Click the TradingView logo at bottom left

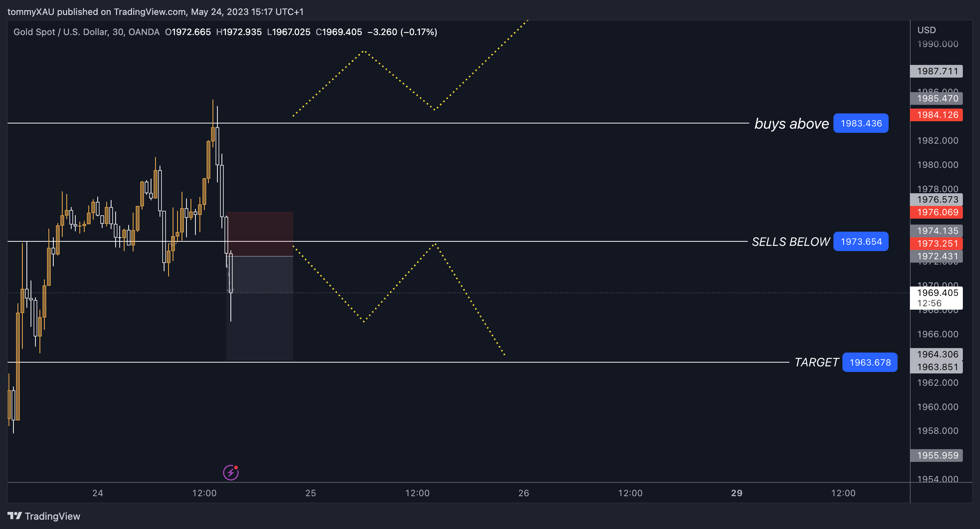[x=44, y=516]
